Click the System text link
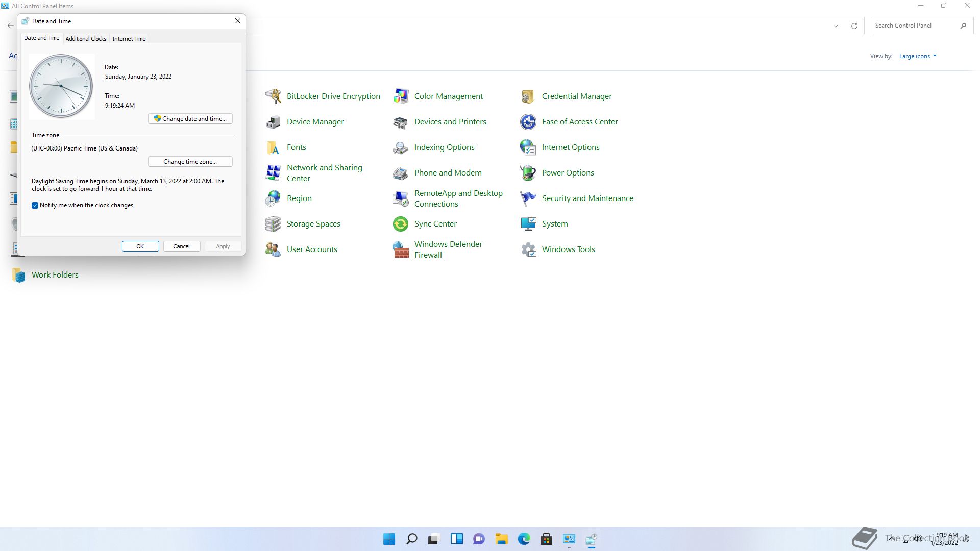This screenshot has height=551, width=980. [555, 223]
